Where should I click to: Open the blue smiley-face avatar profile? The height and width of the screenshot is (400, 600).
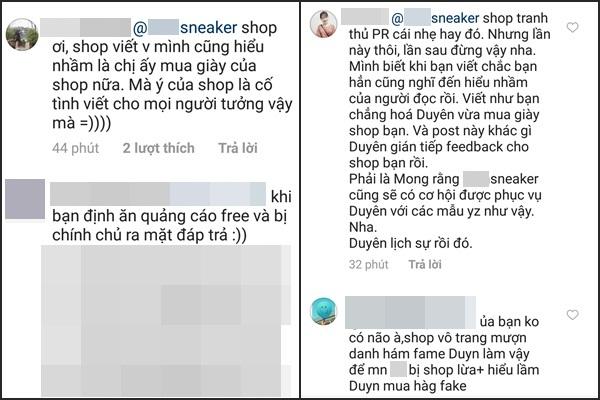tap(324, 311)
